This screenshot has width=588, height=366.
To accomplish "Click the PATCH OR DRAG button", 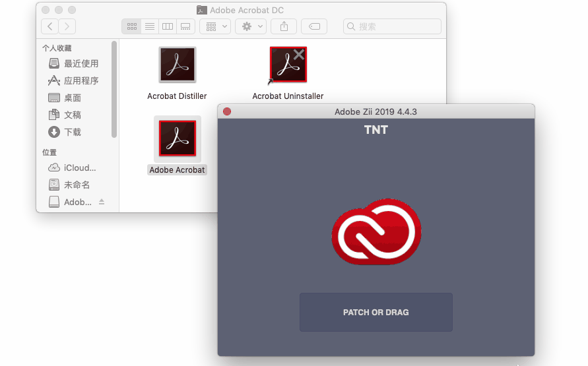I will (x=376, y=312).
